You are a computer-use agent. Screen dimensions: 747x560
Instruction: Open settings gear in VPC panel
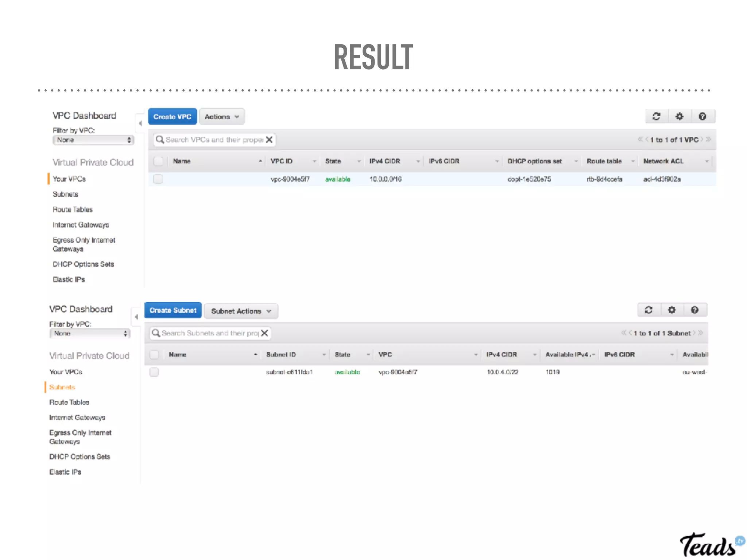[679, 116]
